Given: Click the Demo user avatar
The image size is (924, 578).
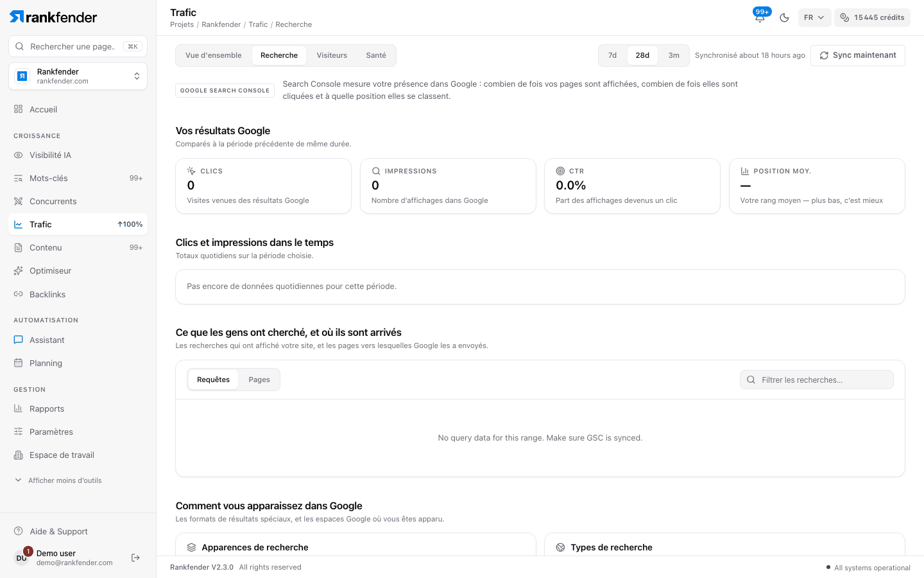Looking at the screenshot, I should [x=22, y=557].
